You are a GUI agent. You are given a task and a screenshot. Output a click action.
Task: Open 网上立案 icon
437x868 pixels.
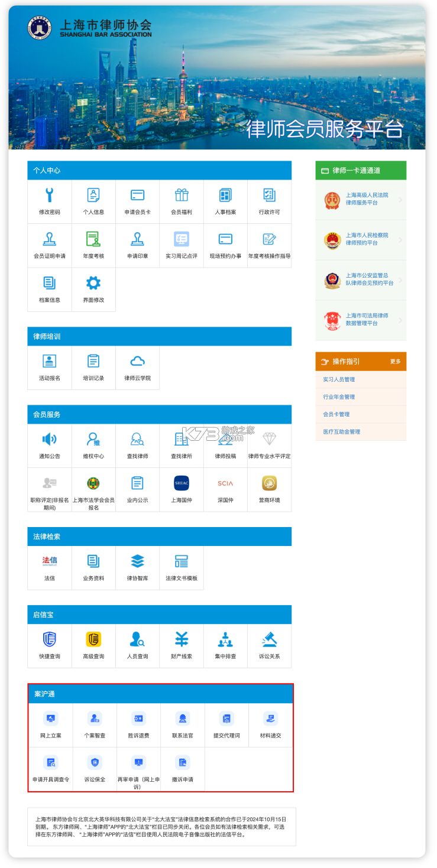pyautogui.click(x=51, y=719)
